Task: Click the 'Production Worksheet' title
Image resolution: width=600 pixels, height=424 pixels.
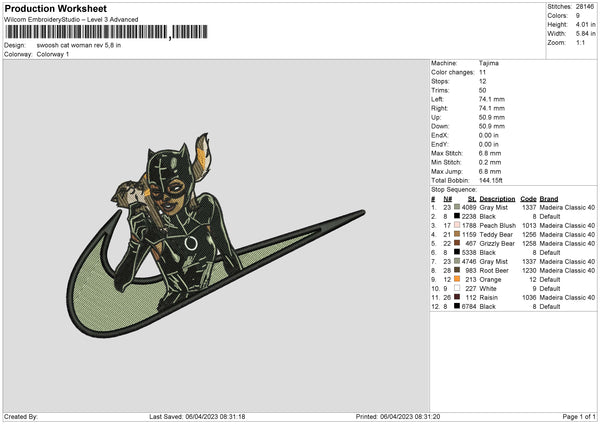Action: [x=55, y=8]
